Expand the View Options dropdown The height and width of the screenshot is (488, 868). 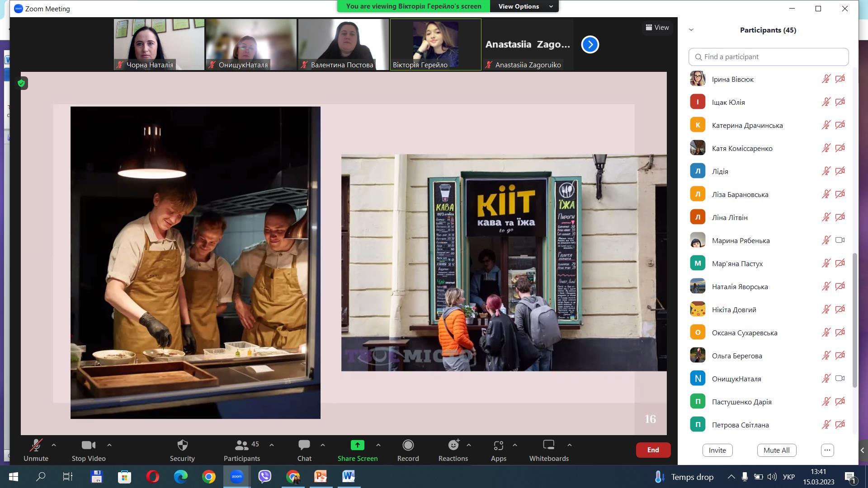pyautogui.click(x=524, y=6)
